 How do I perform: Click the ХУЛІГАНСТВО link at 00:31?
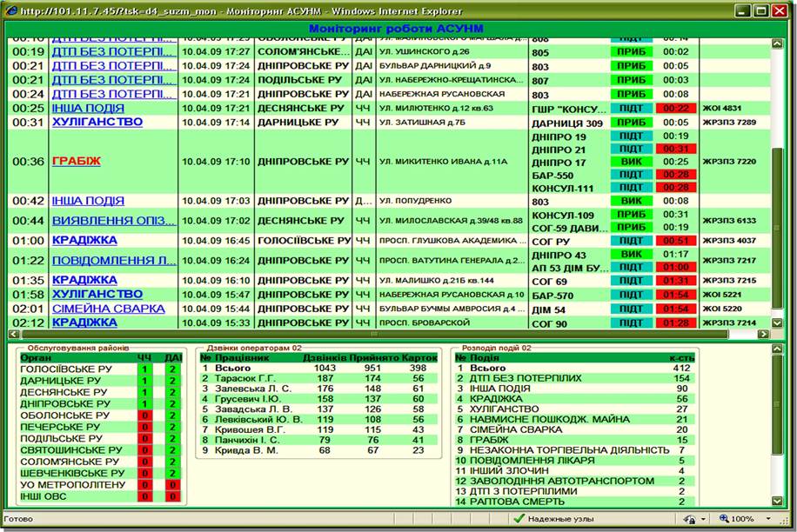[x=97, y=122]
